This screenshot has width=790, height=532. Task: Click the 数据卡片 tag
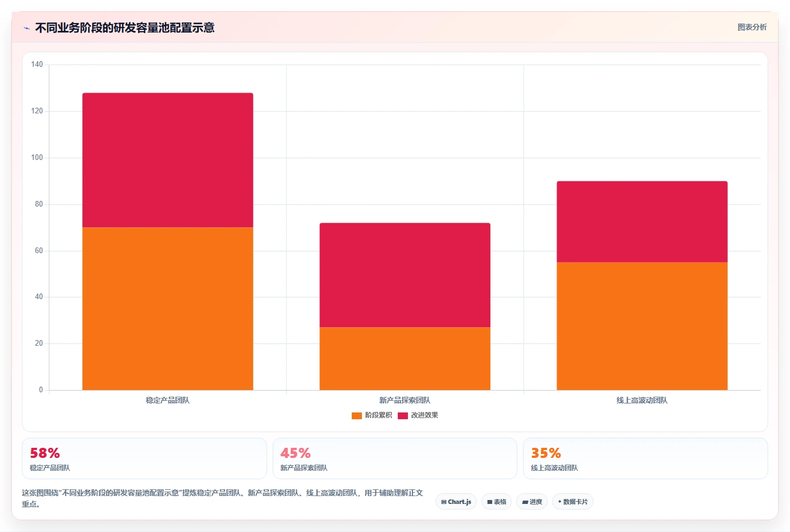tap(573, 502)
